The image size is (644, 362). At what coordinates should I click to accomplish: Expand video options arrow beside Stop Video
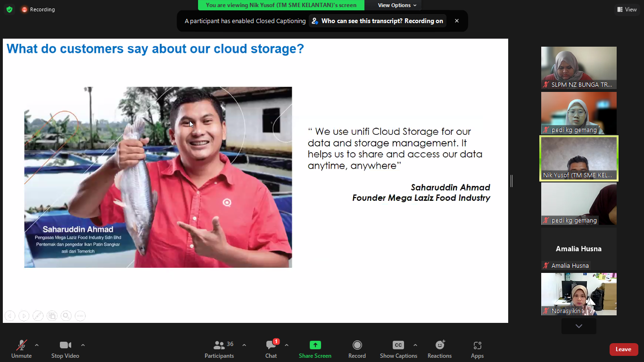click(x=83, y=345)
